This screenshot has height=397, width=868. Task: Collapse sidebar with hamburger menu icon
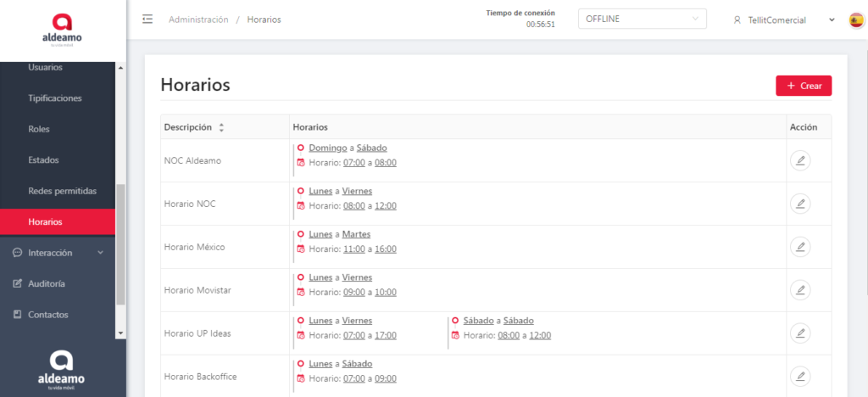(147, 20)
